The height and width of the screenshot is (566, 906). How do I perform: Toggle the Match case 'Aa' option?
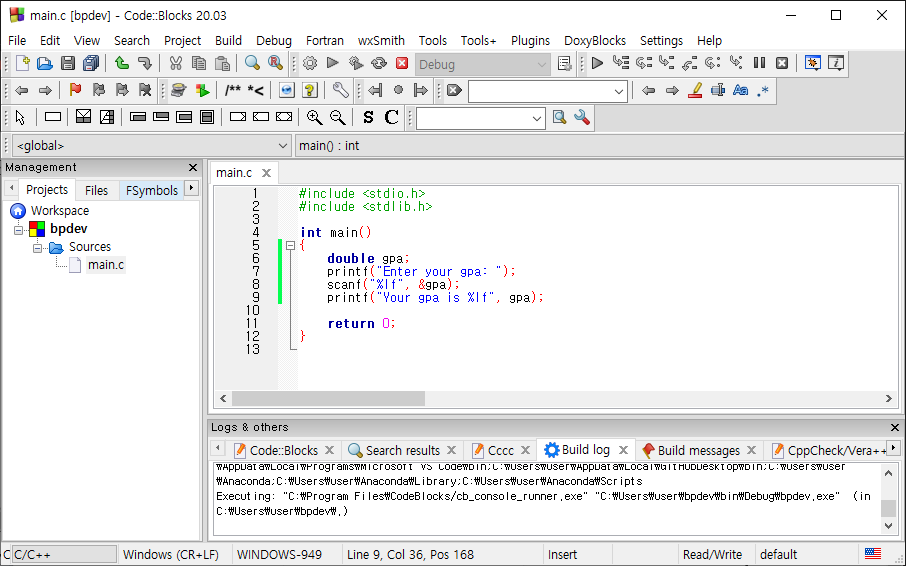pos(740,90)
